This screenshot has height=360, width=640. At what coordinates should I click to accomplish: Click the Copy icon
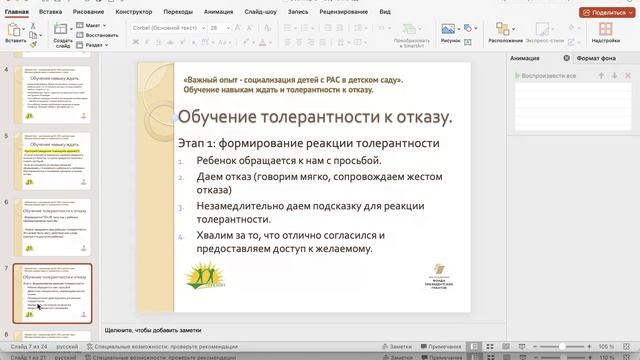pyautogui.click(x=33, y=36)
